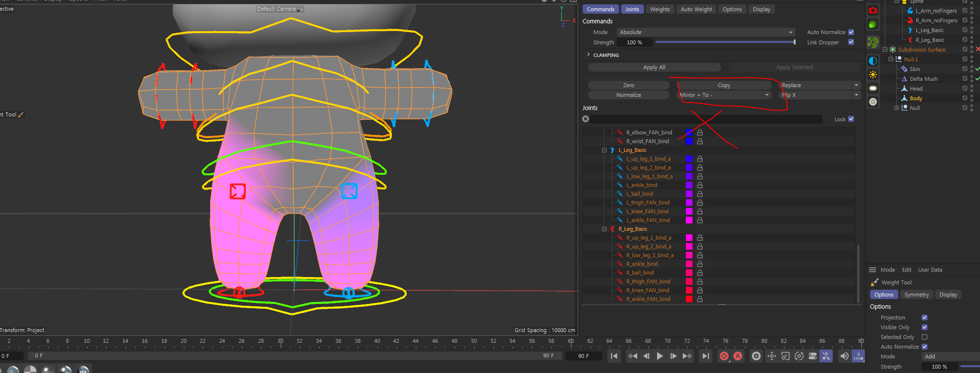Toggle parameter keyframe recording icon
This screenshot has width=980, height=373.
click(813, 356)
